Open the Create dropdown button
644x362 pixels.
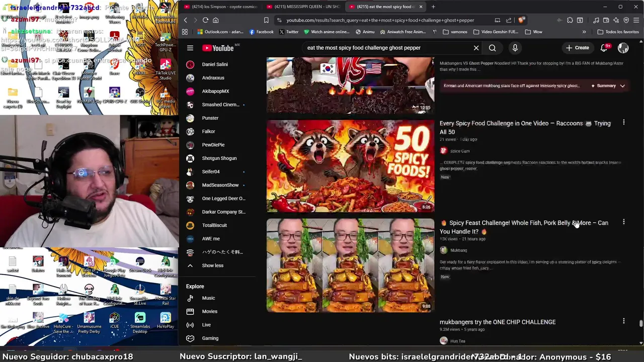(x=577, y=48)
